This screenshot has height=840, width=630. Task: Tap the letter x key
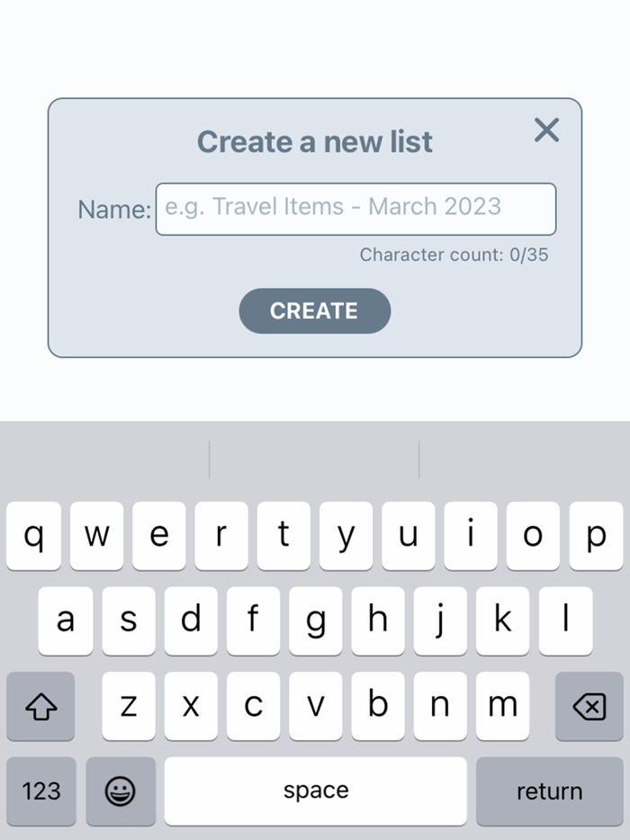191,707
